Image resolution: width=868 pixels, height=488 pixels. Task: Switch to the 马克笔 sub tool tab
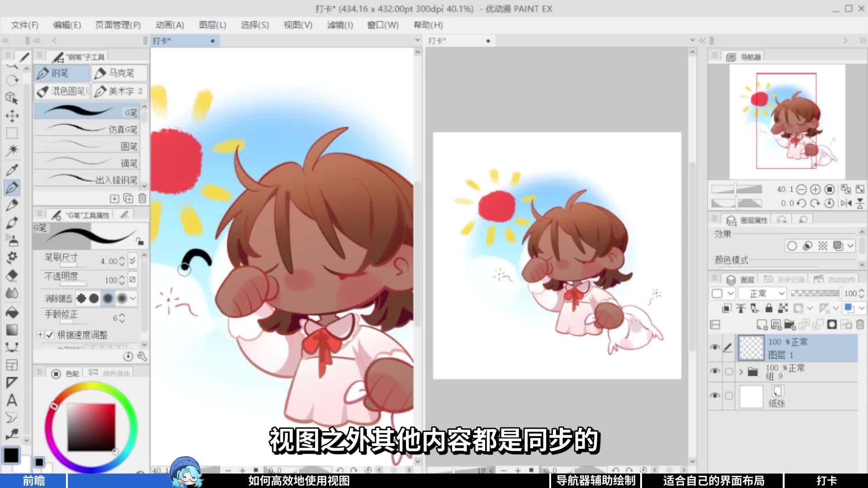coord(119,73)
